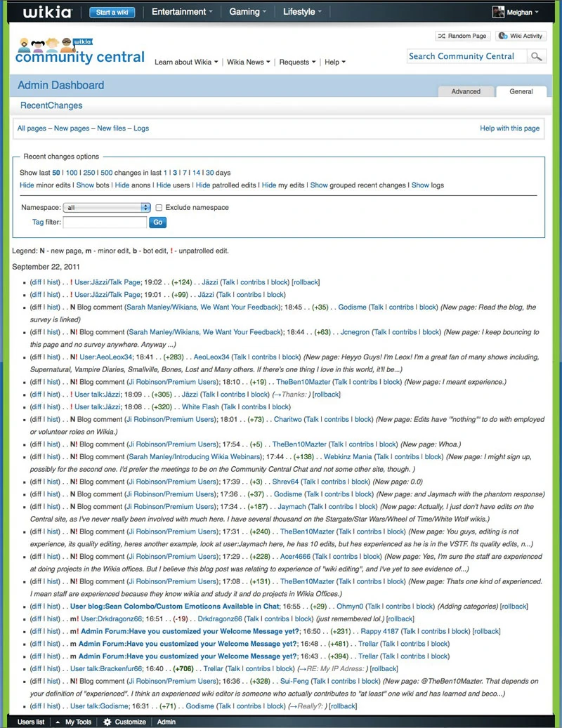Viewport: 562px width, 728px height.
Task: Open Users list in bottom toolbar
Action: [x=31, y=722]
